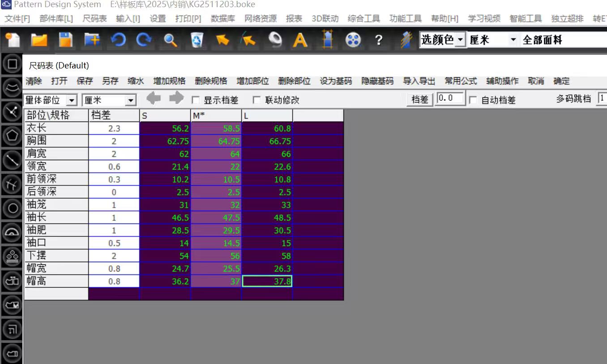Click the recycle bin delete icon
The image size is (607, 364).
(197, 40)
